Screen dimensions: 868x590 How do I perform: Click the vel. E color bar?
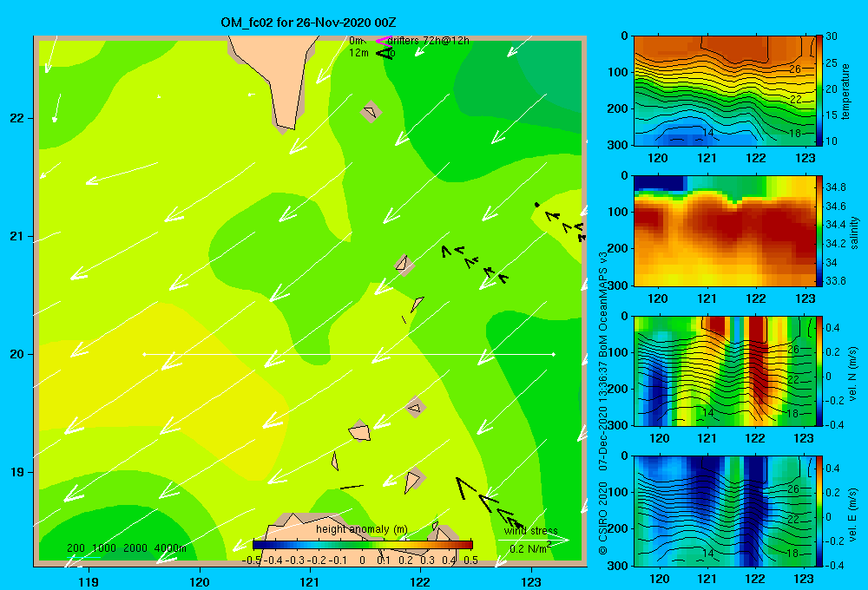(x=819, y=511)
